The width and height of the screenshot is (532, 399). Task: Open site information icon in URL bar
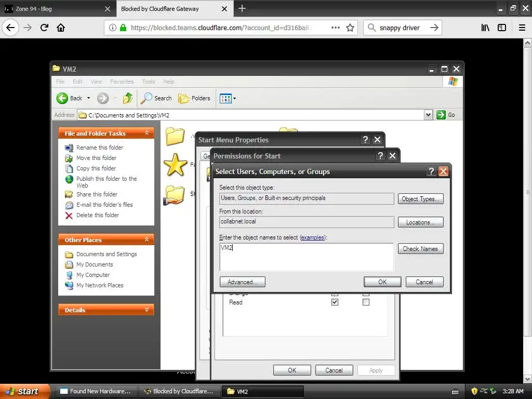(113, 28)
